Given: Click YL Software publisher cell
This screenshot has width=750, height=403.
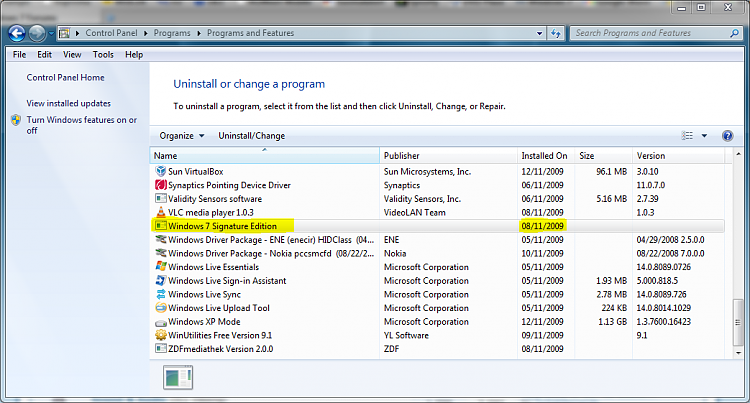Looking at the screenshot, I should [x=406, y=335].
